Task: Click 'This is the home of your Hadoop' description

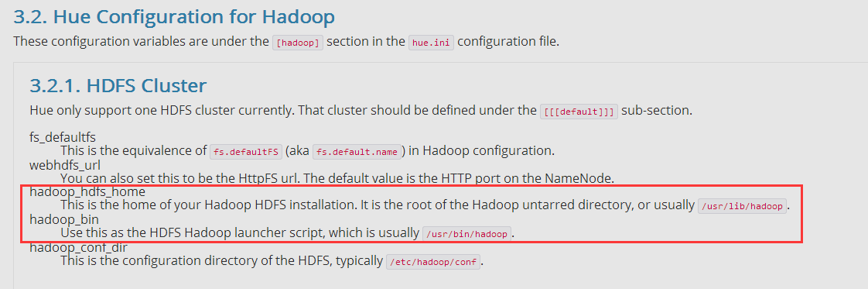Action: (x=425, y=206)
